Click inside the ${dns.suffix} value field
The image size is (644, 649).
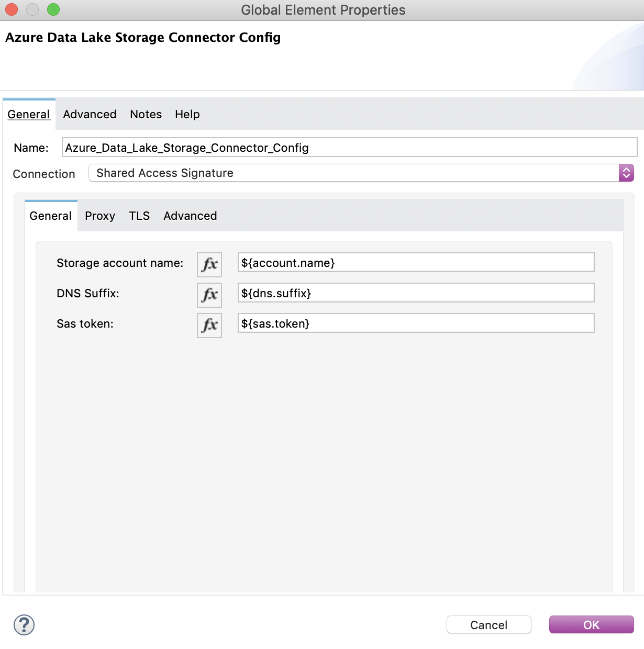point(415,293)
